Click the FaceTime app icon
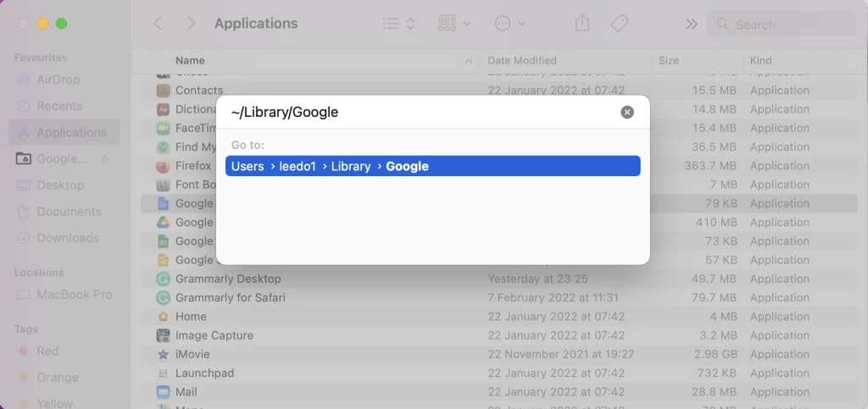The image size is (868, 409). click(x=163, y=128)
